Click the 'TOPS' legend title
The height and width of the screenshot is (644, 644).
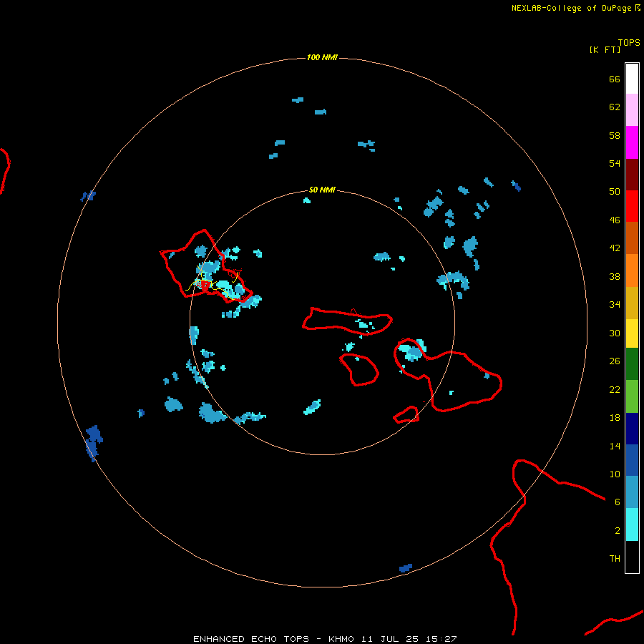tap(629, 43)
